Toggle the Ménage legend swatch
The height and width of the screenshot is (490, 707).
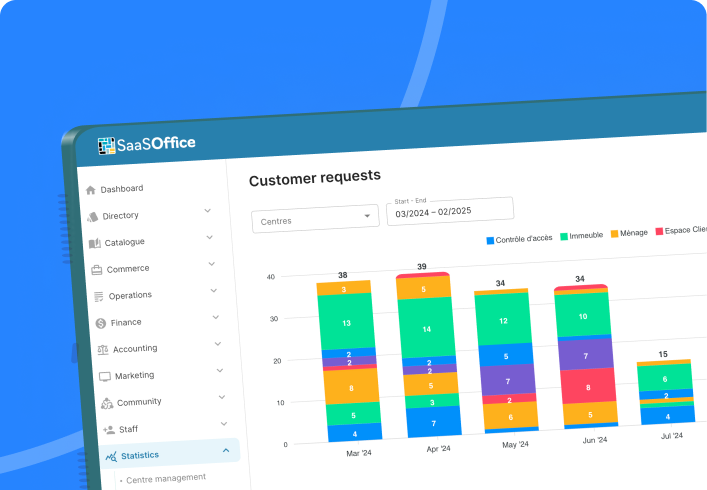tap(614, 234)
